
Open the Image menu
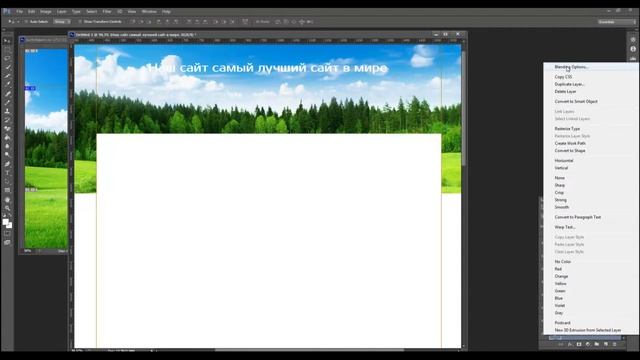[x=46, y=11]
